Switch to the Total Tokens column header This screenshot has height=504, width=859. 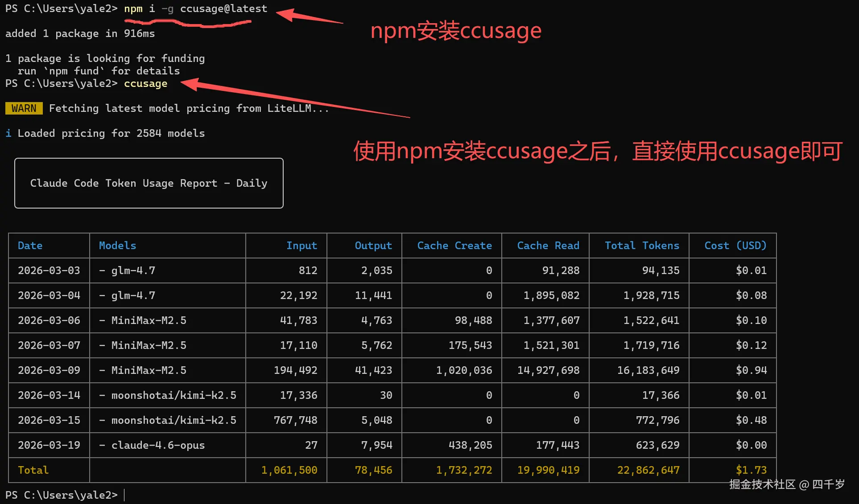tap(642, 246)
